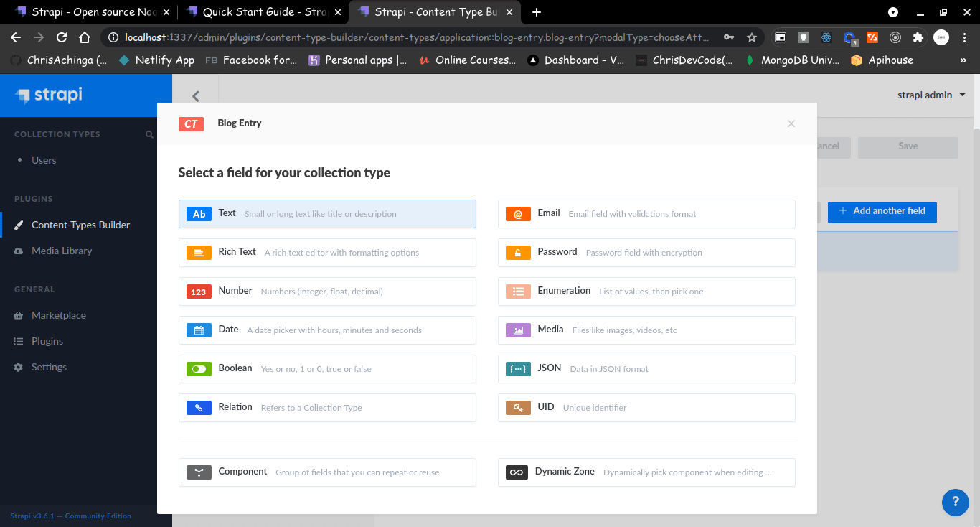This screenshot has width=980, height=527.
Task: Select the Text field type icon
Action: pos(199,214)
